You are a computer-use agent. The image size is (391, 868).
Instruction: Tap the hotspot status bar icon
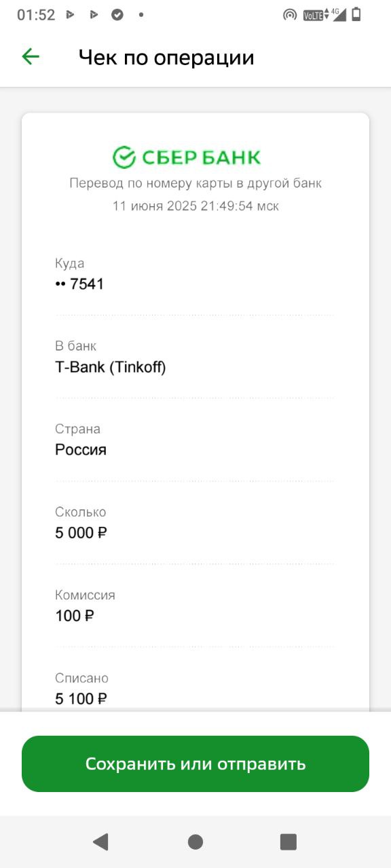290,15
